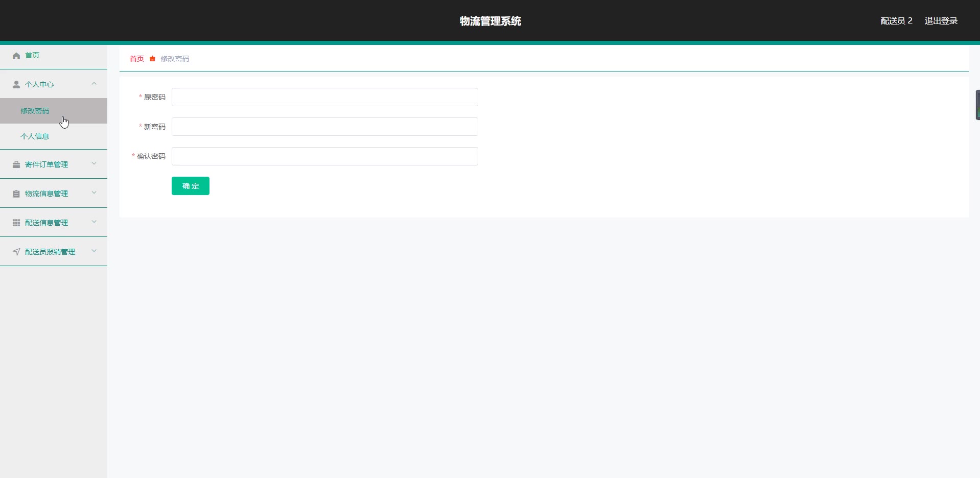Open the 配送员报销管理 menu label
980x478 pixels.
pyautogui.click(x=50, y=252)
